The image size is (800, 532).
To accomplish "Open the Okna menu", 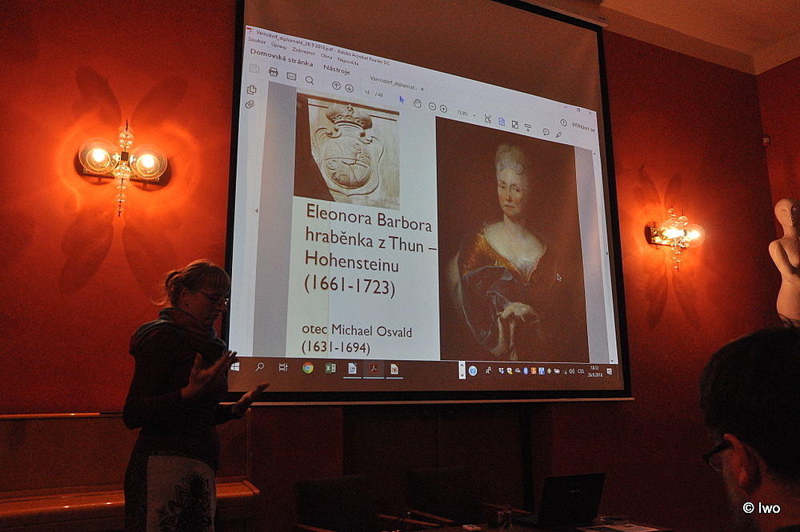I will (x=326, y=56).
